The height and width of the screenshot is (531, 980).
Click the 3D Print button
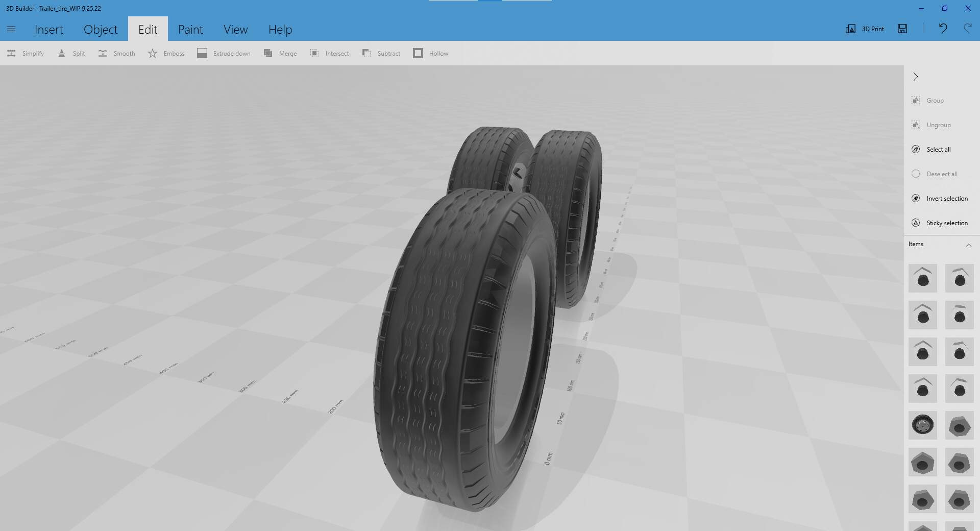(865, 29)
